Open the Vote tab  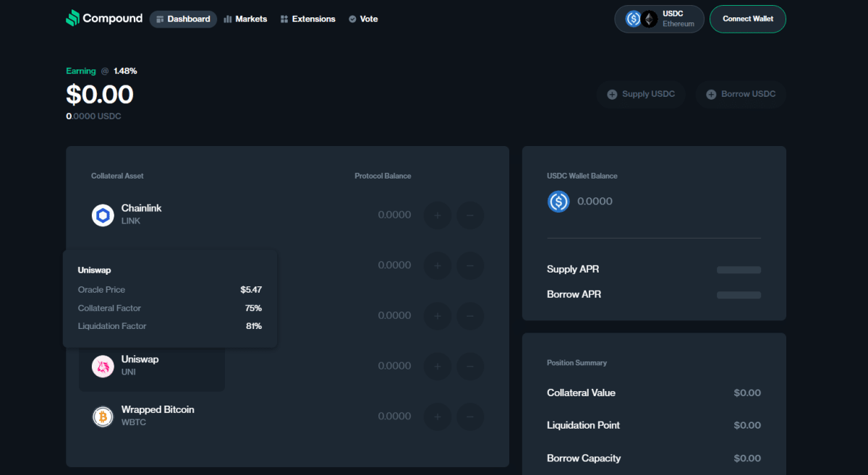click(363, 19)
